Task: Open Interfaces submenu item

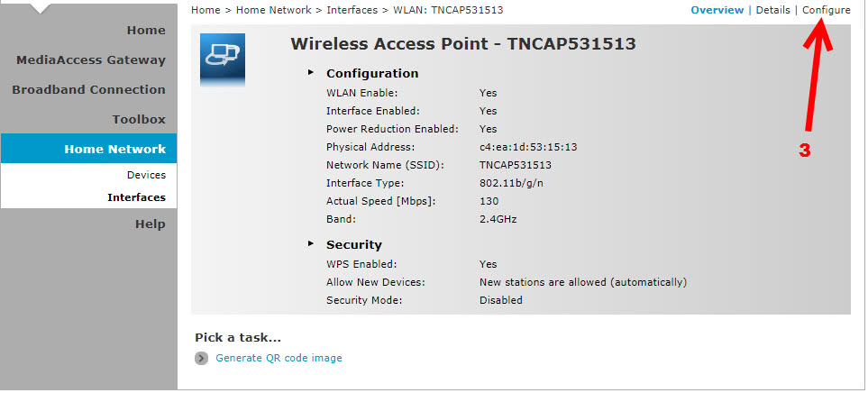Action: [x=136, y=197]
